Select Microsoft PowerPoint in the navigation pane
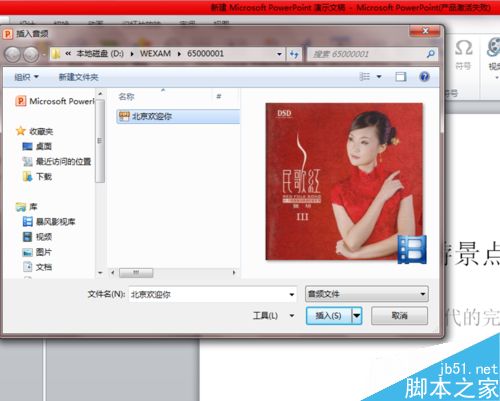Image resolution: width=500 pixels, height=401 pixels. 55,101
